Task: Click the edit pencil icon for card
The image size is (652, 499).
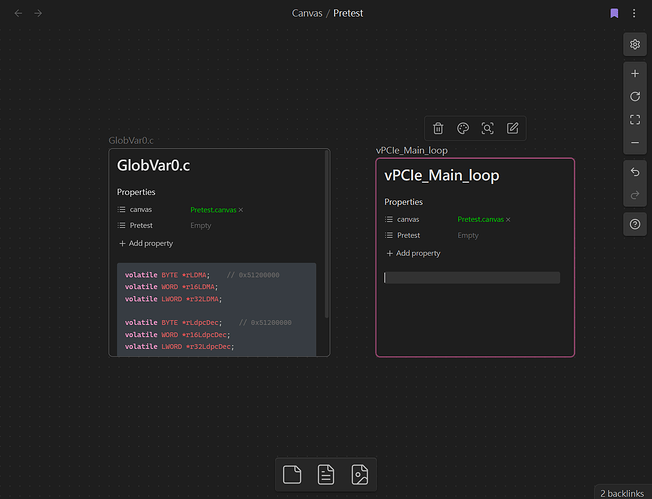Action: (513, 128)
